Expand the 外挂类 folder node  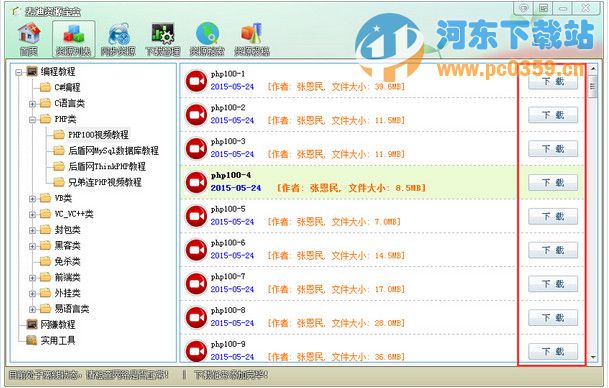click(x=33, y=294)
